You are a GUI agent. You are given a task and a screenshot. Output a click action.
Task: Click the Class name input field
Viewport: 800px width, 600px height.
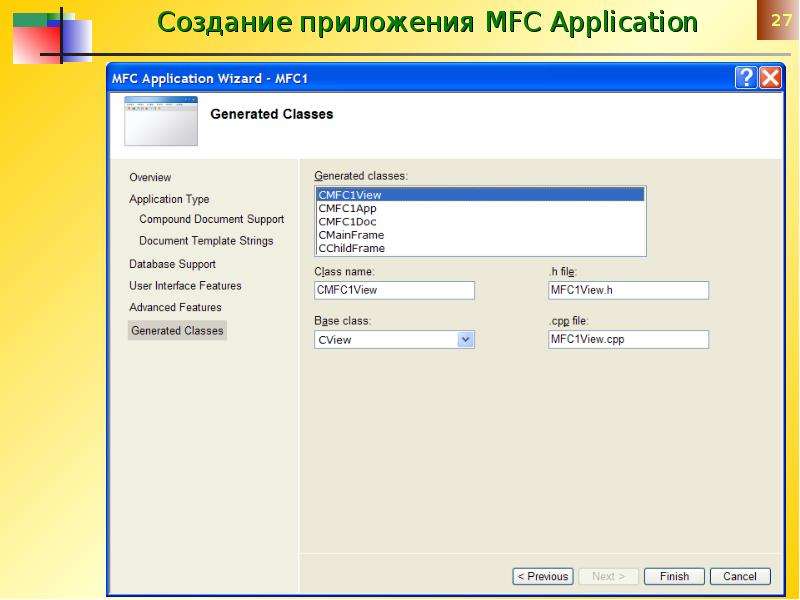tap(394, 290)
